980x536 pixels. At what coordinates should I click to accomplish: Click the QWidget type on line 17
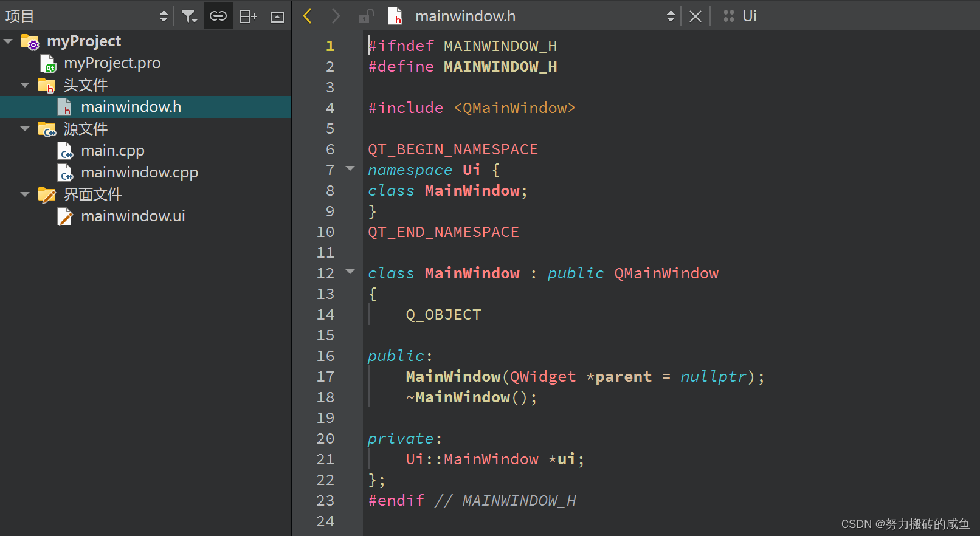click(x=543, y=377)
